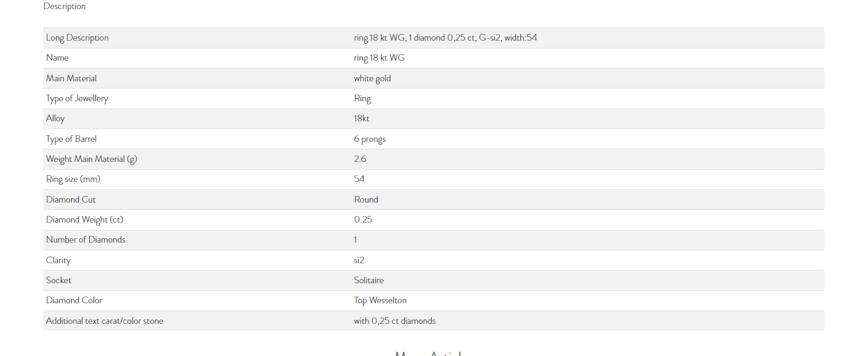The height and width of the screenshot is (356, 868).
Task: Click the Long Description row label
Action: click(x=77, y=38)
